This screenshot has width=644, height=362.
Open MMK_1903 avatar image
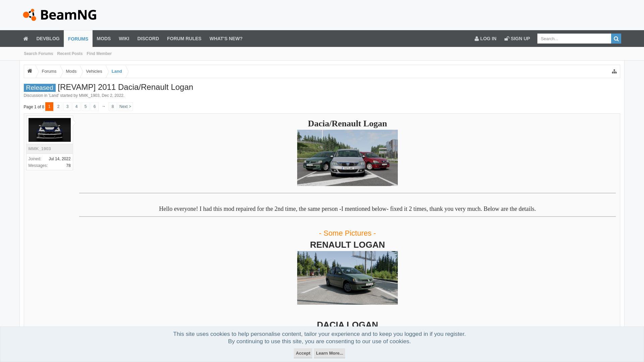point(50,130)
